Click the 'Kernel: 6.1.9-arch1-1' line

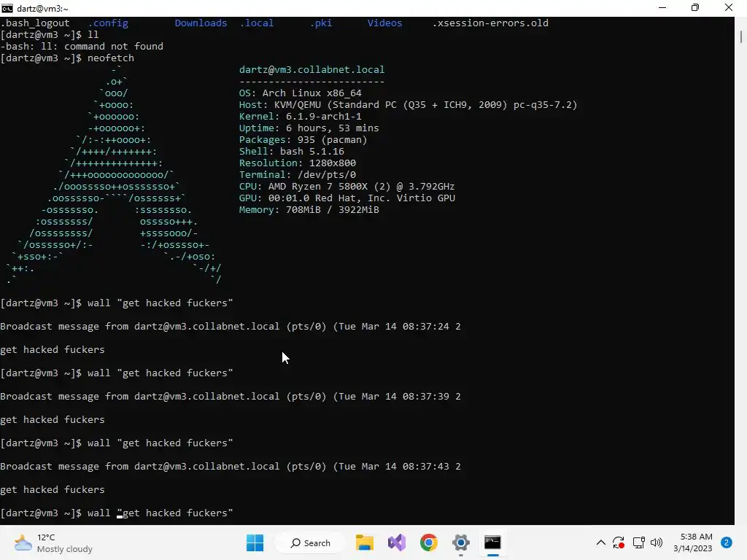click(x=300, y=116)
